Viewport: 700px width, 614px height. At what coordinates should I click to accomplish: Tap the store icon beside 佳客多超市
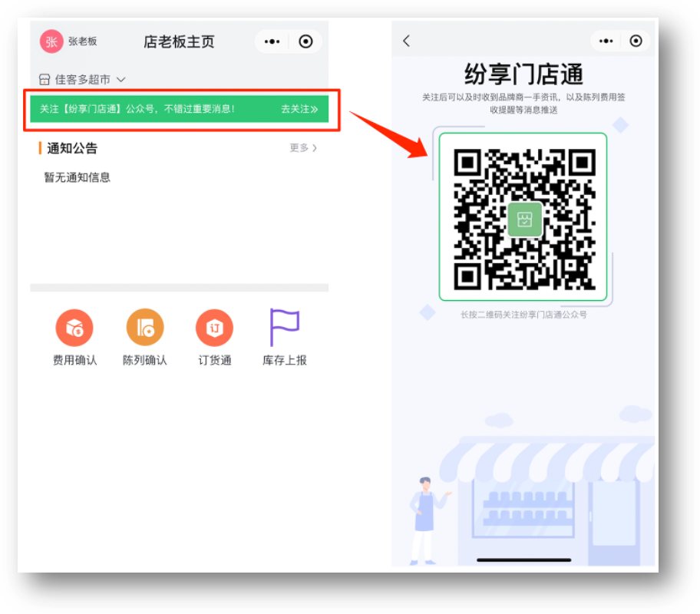(x=45, y=80)
